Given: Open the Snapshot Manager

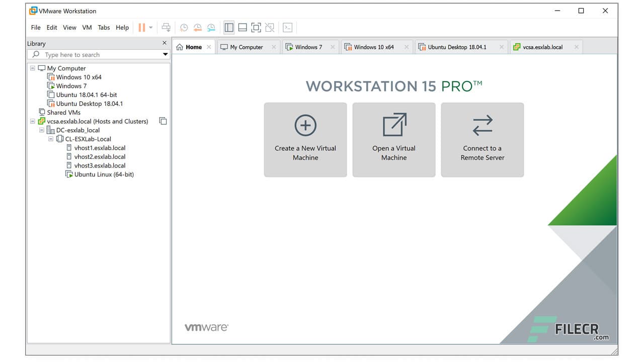Looking at the screenshot, I should (211, 27).
